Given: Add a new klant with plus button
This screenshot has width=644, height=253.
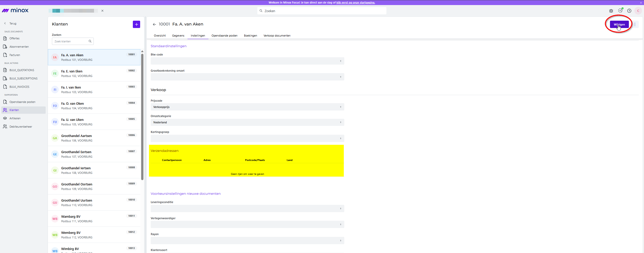Looking at the screenshot, I should coord(136,24).
